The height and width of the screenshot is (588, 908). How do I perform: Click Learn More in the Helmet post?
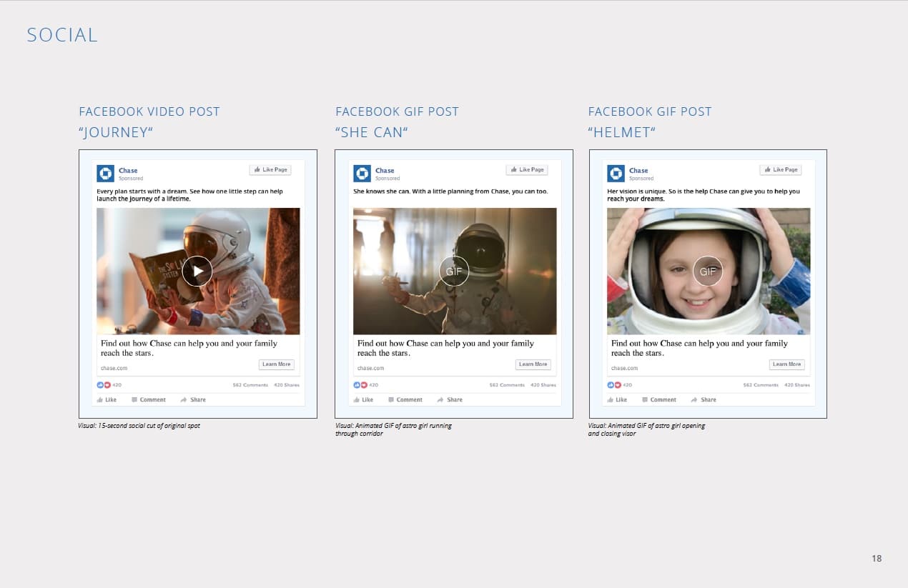click(x=786, y=364)
